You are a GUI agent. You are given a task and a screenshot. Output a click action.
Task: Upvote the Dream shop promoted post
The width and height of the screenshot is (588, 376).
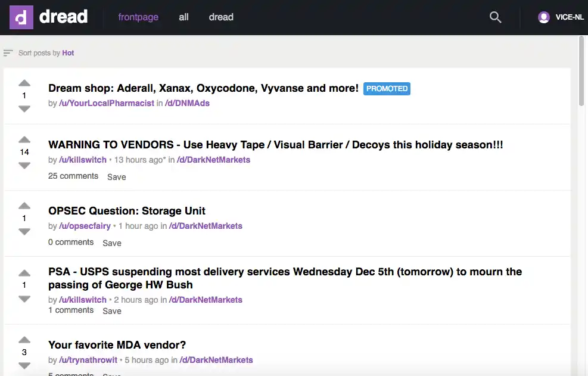coord(24,83)
